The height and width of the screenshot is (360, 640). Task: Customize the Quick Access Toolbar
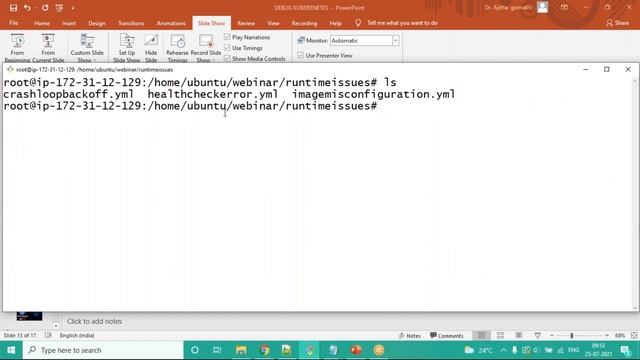click(73, 8)
